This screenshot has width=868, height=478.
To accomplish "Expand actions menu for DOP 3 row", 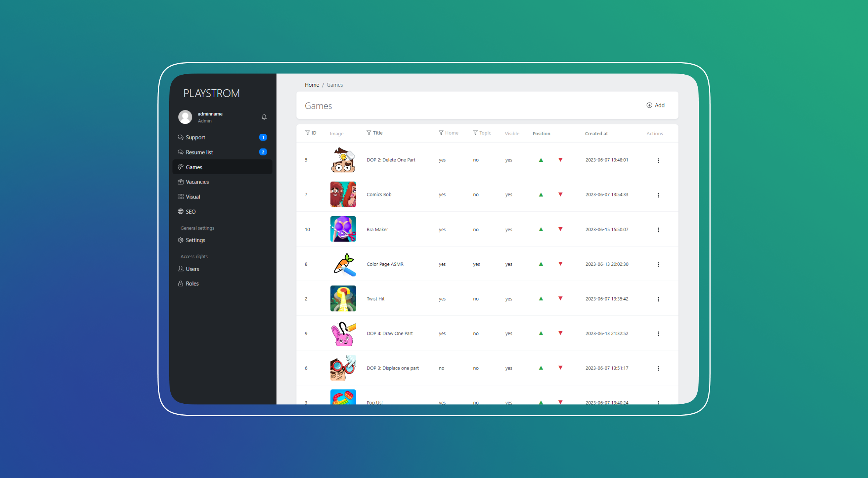I will [x=658, y=368].
